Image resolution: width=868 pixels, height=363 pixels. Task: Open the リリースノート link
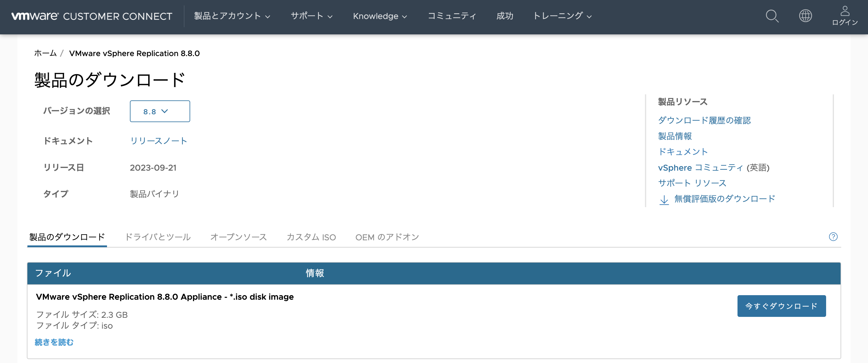click(158, 141)
